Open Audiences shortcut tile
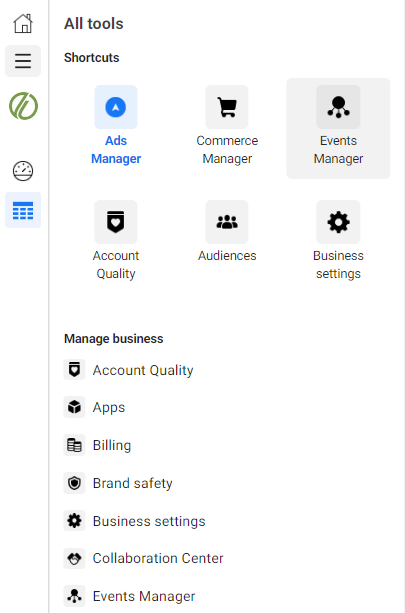 pyautogui.click(x=227, y=231)
